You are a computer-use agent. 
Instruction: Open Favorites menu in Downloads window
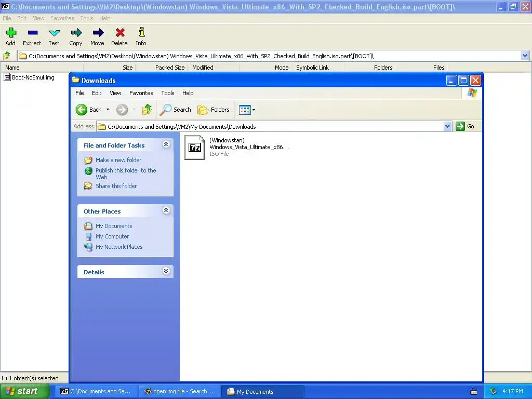coord(141,93)
